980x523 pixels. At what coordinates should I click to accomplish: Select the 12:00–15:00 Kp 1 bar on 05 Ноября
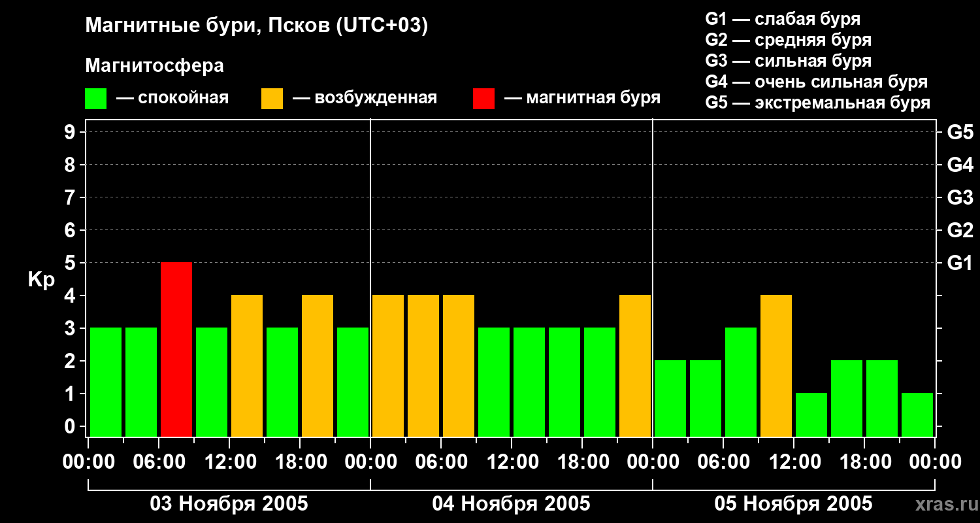pyautogui.click(x=811, y=414)
